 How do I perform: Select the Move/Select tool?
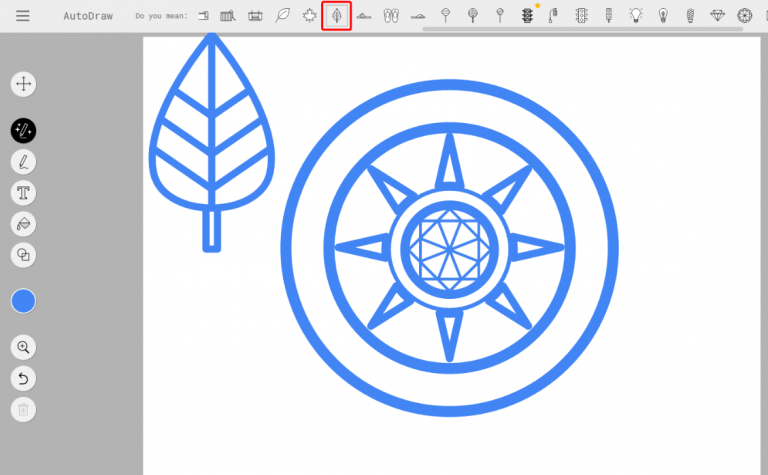[23, 84]
